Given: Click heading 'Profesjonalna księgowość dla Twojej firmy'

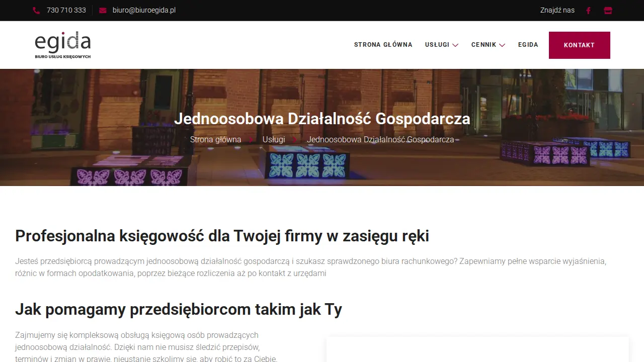Looking at the screenshot, I should tap(222, 236).
